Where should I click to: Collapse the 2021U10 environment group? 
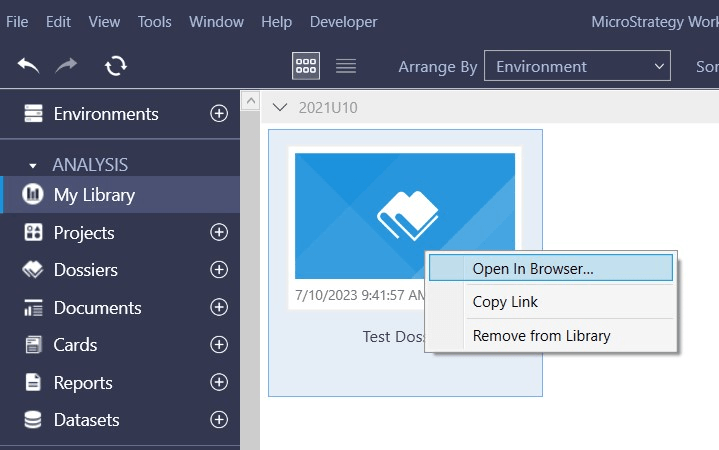[x=281, y=108]
